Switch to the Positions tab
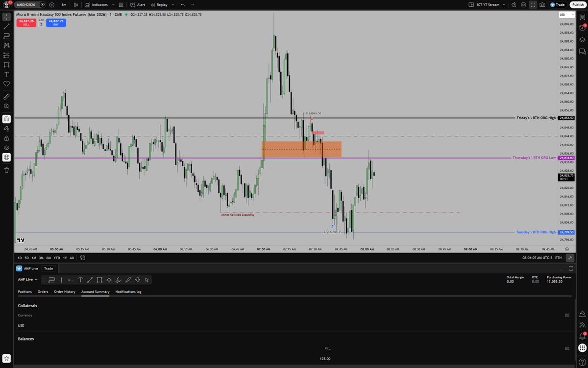588x368 pixels. pos(25,291)
